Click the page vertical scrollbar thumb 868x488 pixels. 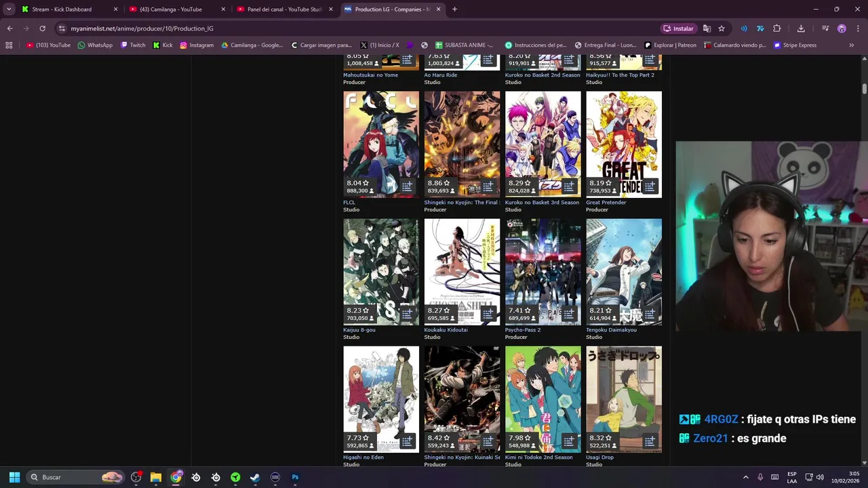(x=865, y=89)
